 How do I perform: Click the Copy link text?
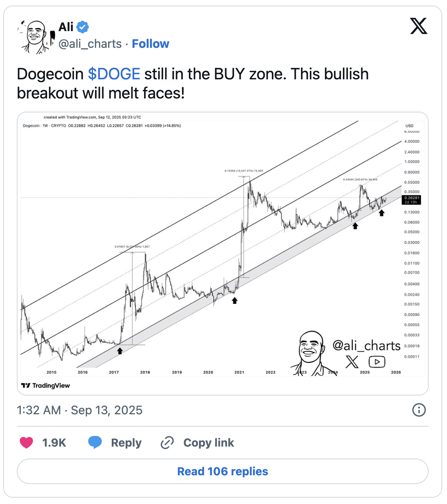click(x=209, y=443)
